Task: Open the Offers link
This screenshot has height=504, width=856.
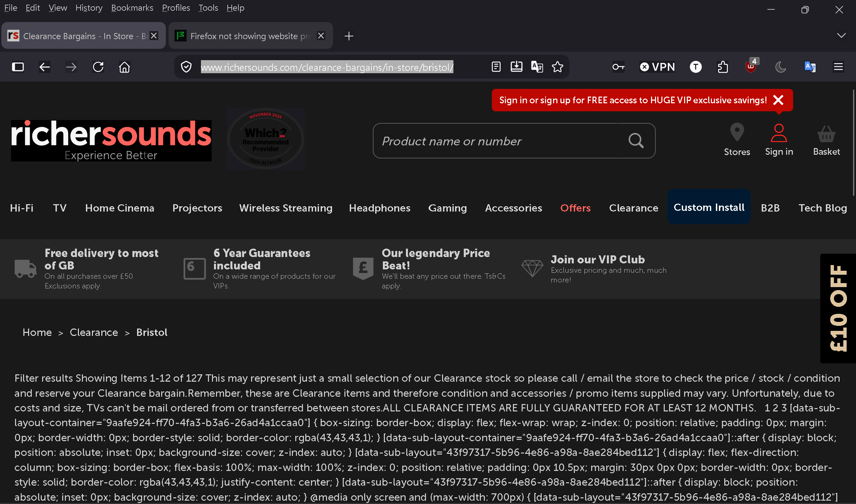Action: click(575, 208)
